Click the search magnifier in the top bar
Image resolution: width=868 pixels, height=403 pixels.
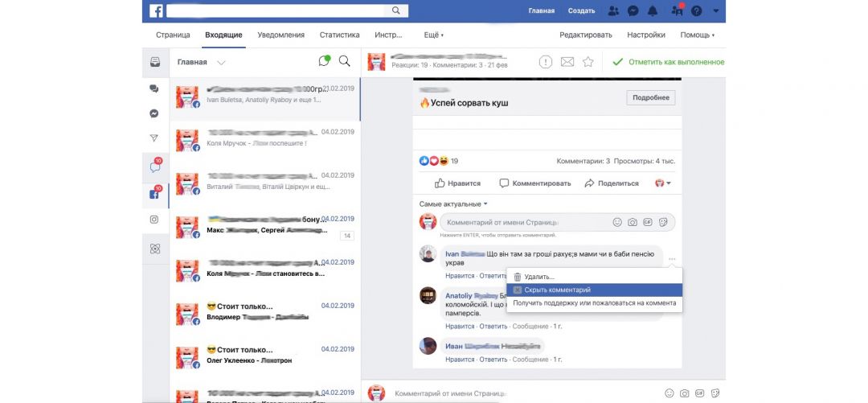pos(395,10)
